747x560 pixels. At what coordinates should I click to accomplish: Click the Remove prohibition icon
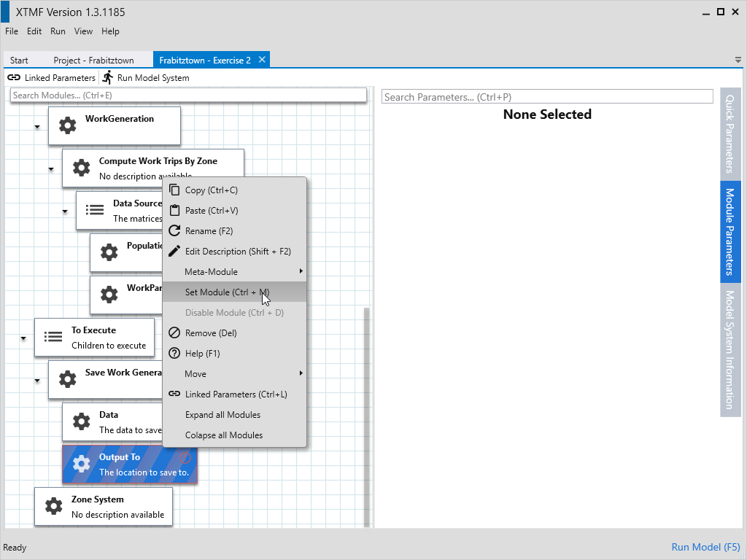[174, 333]
